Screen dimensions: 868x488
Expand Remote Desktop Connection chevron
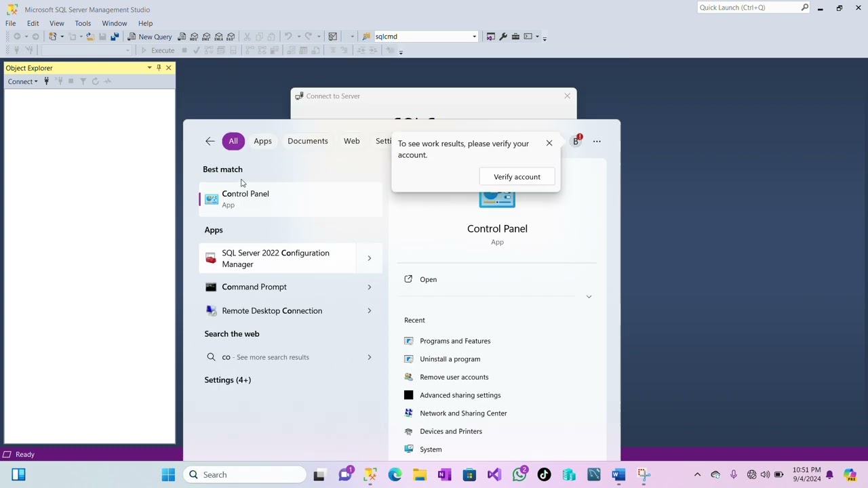tap(370, 310)
